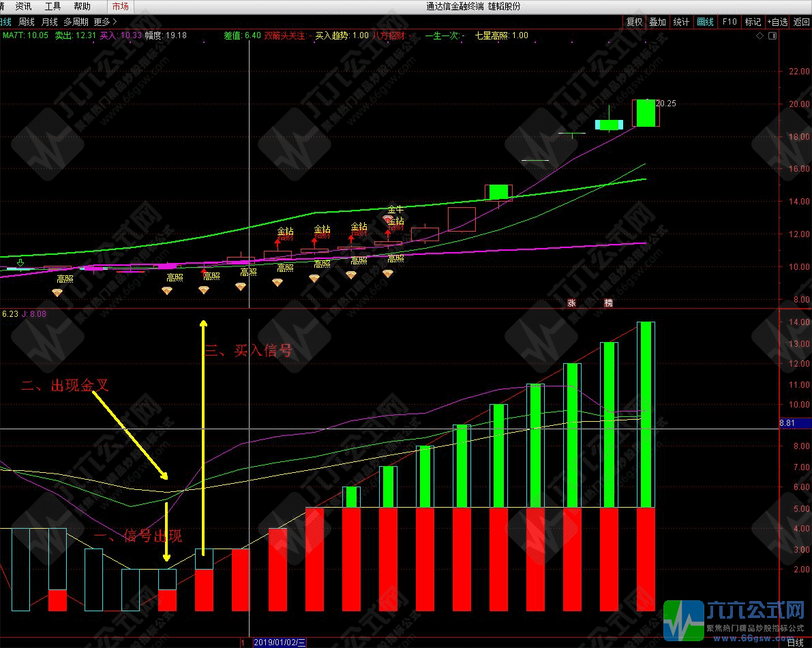
Task: Select the latest green candlestick near 20.25
Action: pos(646,113)
